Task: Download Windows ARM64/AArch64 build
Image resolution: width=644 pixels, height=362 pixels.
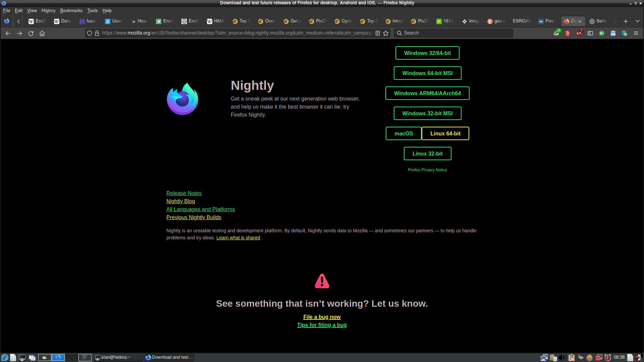Action: click(x=427, y=93)
